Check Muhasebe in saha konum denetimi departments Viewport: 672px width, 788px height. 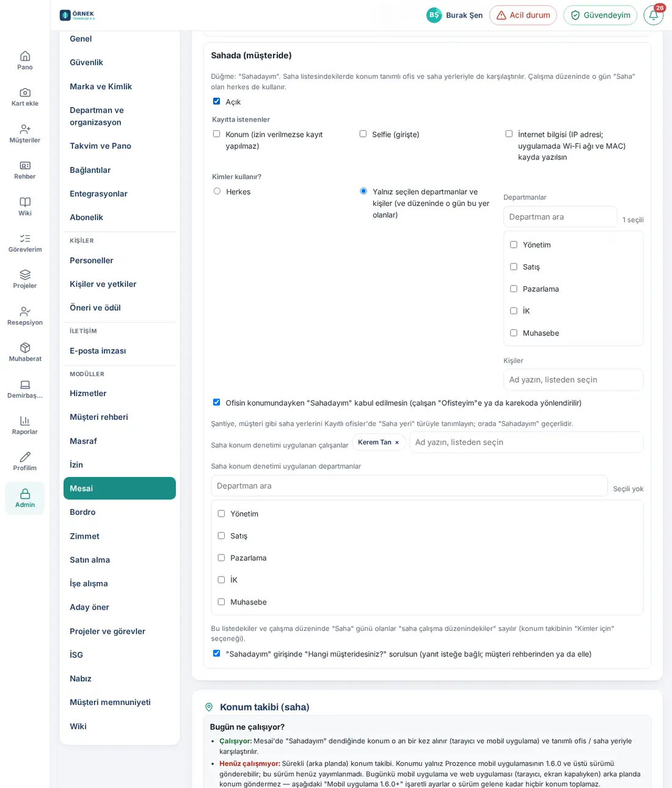point(221,602)
